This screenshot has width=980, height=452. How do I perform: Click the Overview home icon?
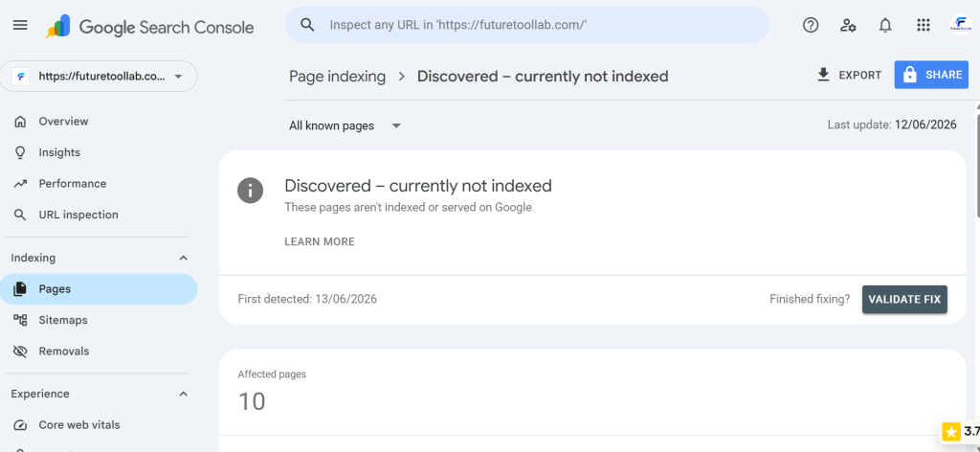pyautogui.click(x=21, y=122)
